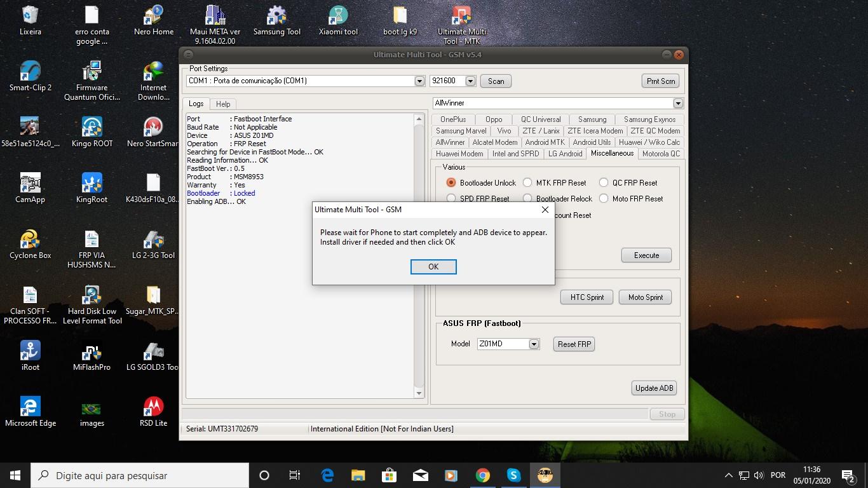The image size is (868, 488).
Task: Close the Ultimate Multi Tool dialog
Action: [x=545, y=210]
